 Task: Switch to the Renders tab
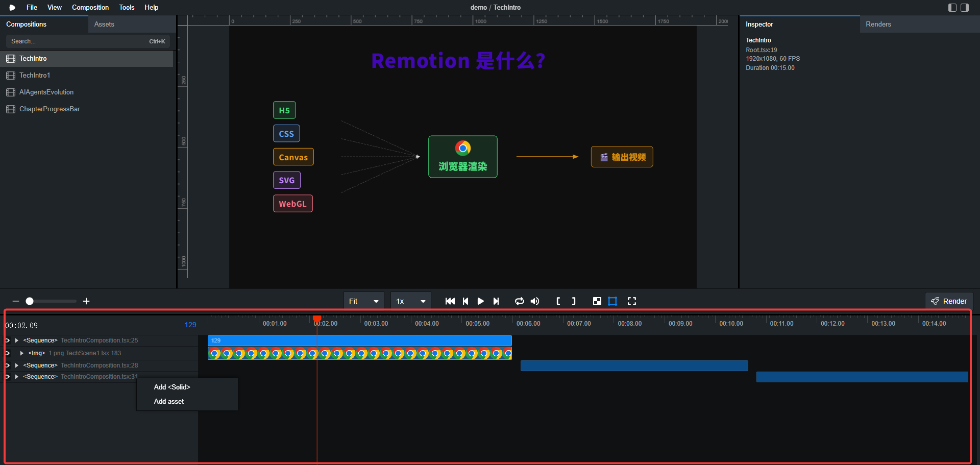(919, 25)
